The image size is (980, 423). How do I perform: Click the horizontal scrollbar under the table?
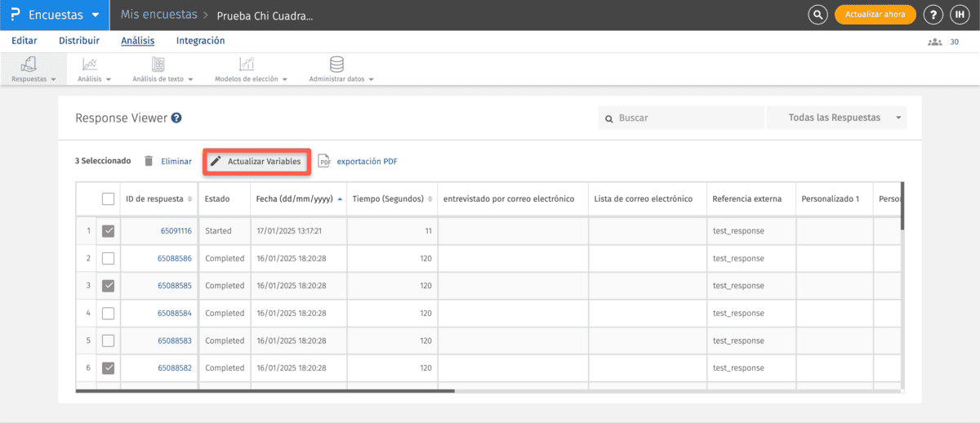point(265,390)
